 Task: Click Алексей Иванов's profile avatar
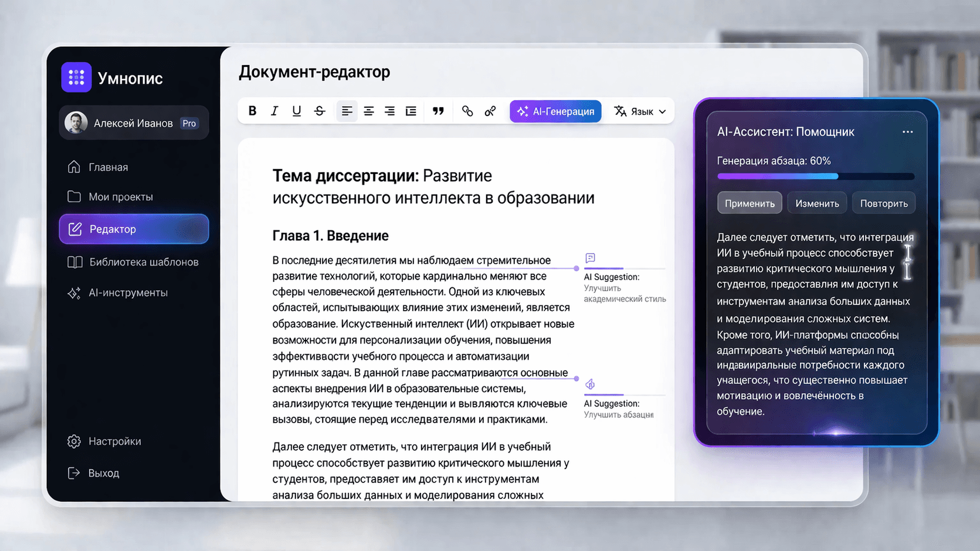(x=76, y=123)
